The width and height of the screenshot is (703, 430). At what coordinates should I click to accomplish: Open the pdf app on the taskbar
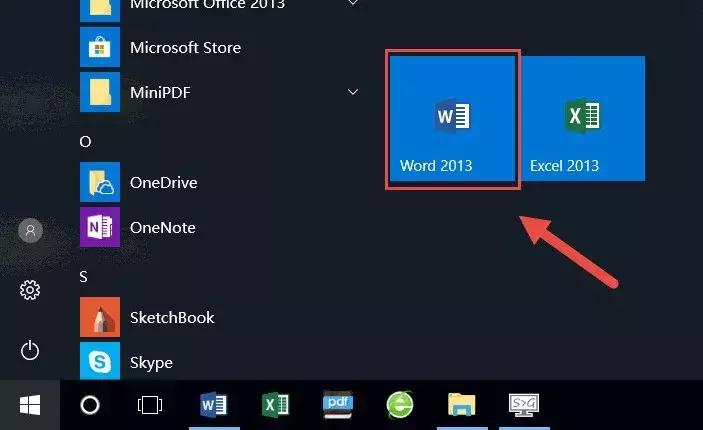(x=338, y=404)
